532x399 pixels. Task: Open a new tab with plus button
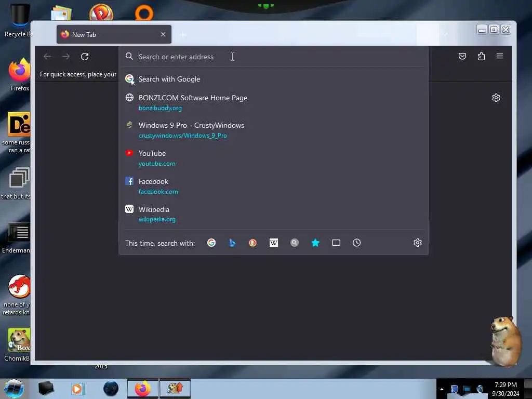pyautogui.click(x=182, y=35)
